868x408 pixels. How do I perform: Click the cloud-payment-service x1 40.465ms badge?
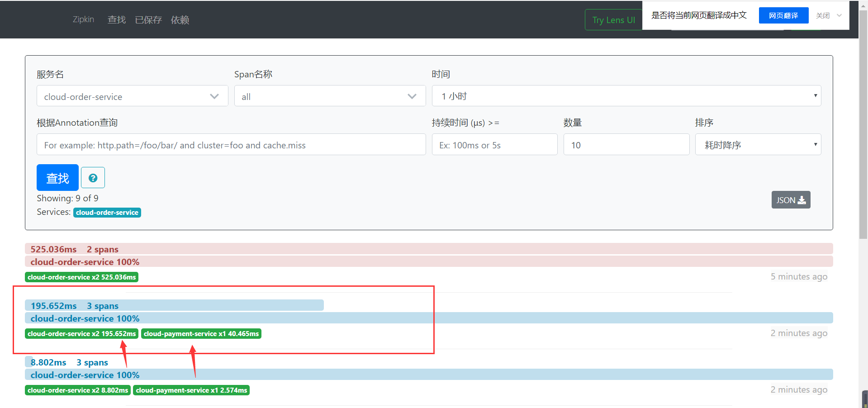coord(201,334)
